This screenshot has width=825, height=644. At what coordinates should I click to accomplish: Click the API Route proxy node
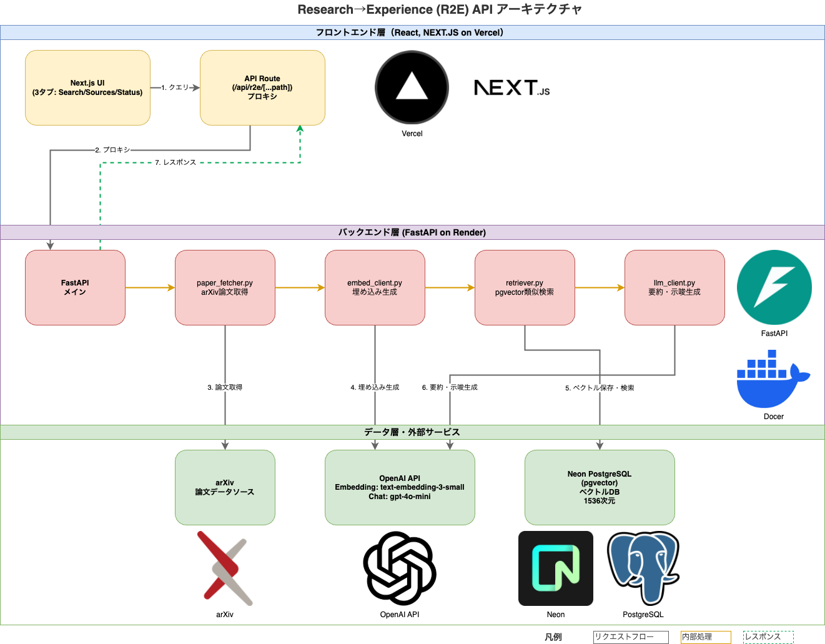point(262,87)
